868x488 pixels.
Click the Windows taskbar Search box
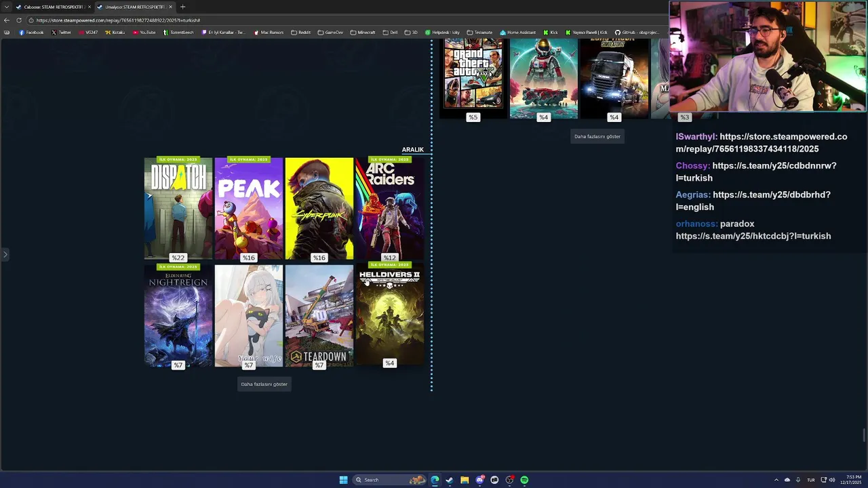389,480
